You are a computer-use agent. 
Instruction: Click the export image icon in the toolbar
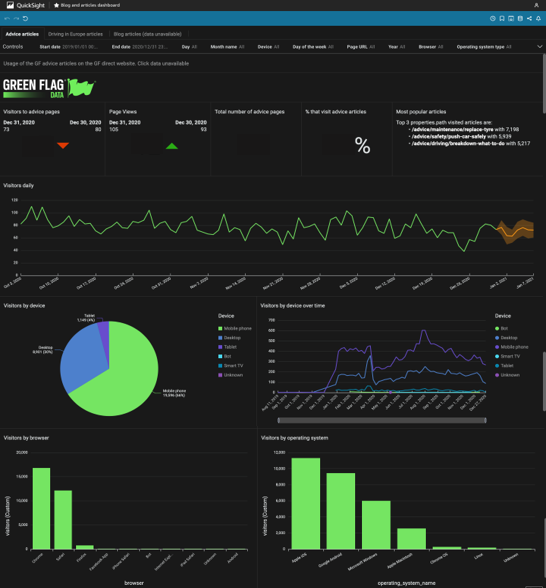(511, 18)
